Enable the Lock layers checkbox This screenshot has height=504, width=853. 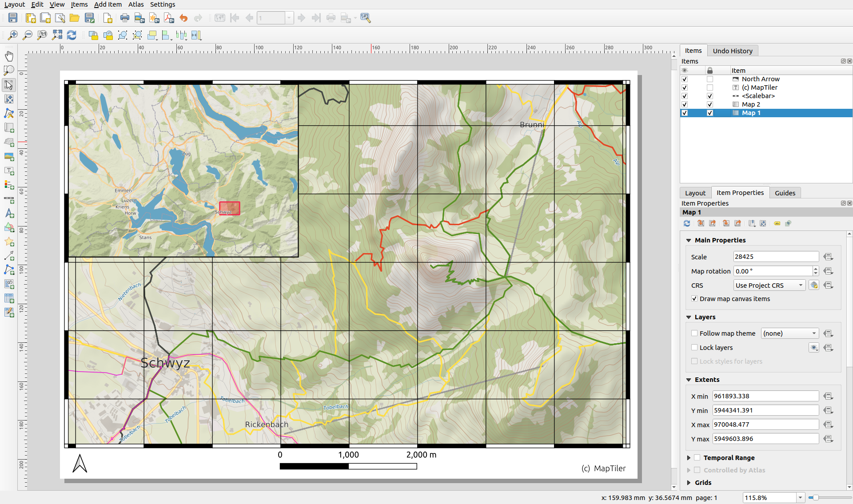coord(694,348)
